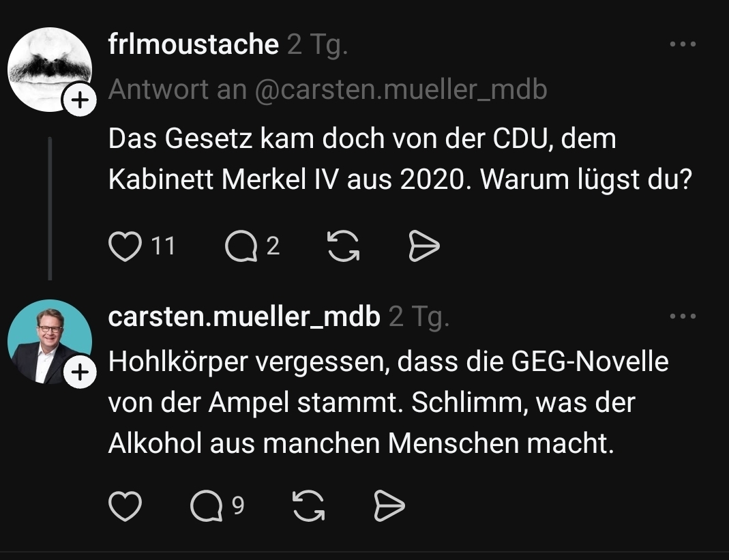
Task: Follow carsten.mueller_mdb using the plus badge
Action: click(80, 373)
